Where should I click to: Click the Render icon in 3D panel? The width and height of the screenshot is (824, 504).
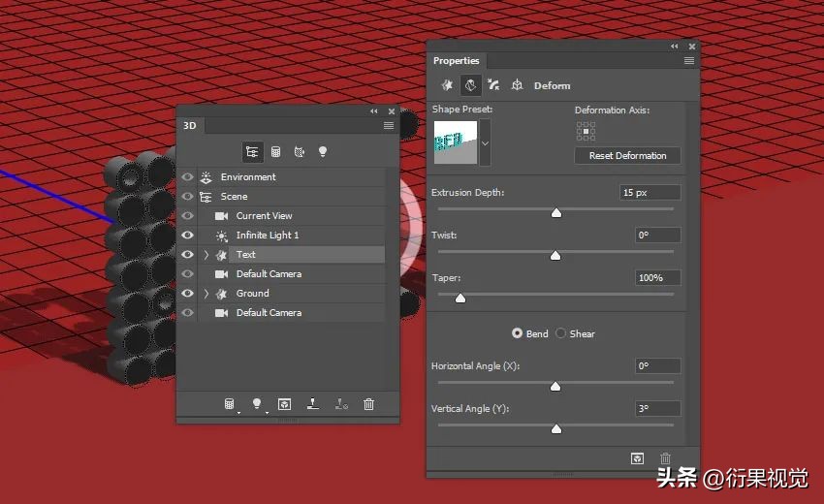(285, 404)
